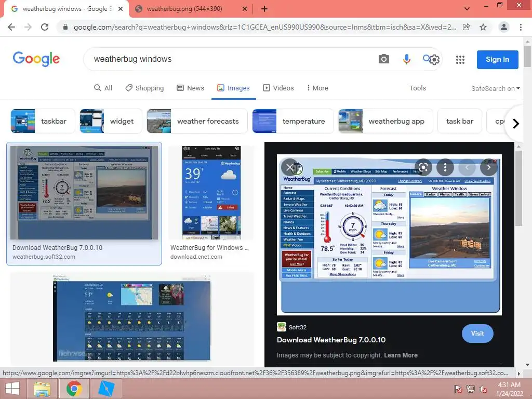
Task: Click the download.cnet.com source text
Action: coord(196,257)
